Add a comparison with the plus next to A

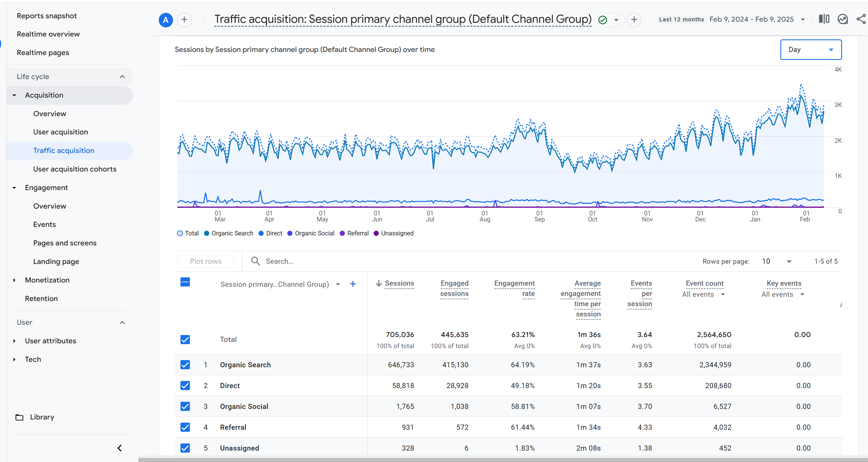[184, 20]
